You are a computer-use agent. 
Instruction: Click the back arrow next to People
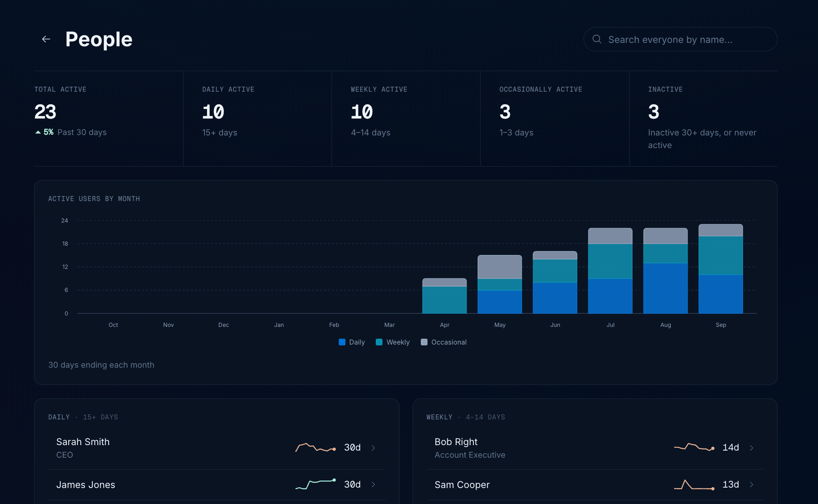pyautogui.click(x=46, y=39)
